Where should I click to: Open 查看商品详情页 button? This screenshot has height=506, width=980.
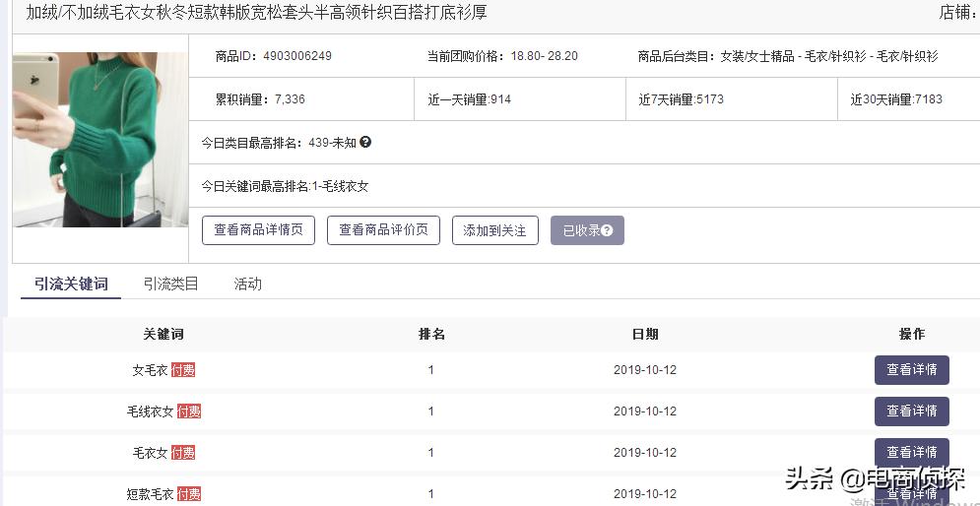pyautogui.click(x=258, y=230)
